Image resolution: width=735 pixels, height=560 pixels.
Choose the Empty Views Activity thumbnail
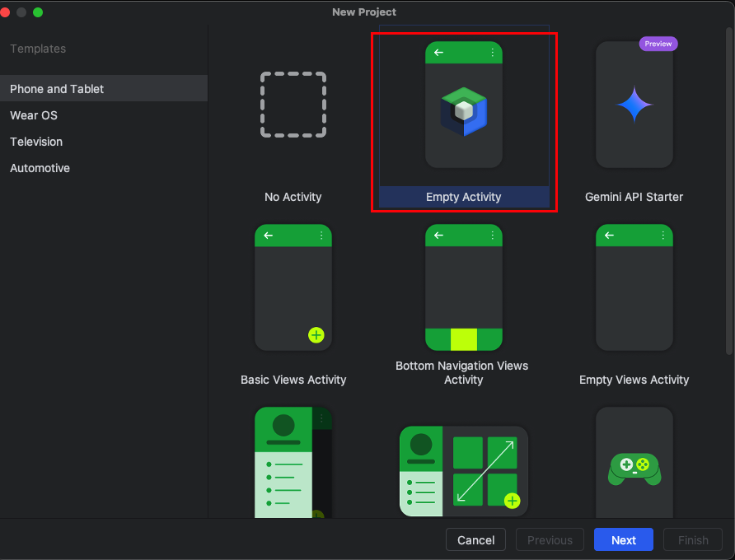pyautogui.click(x=634, y=287)
